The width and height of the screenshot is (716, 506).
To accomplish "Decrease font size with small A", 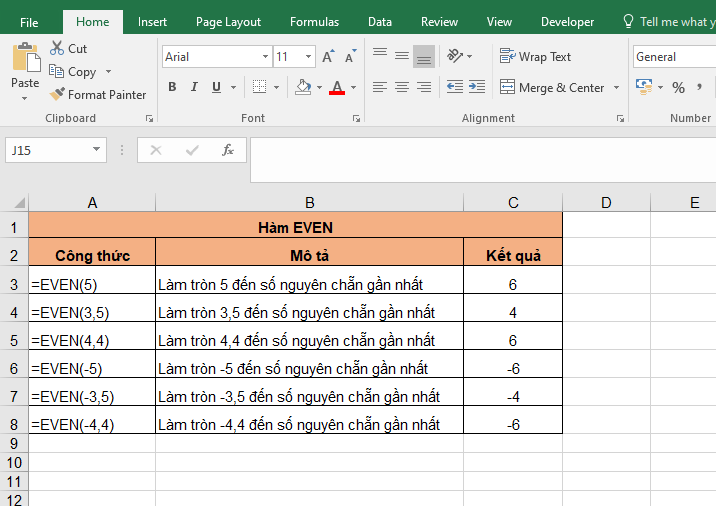I will point(350,56).
